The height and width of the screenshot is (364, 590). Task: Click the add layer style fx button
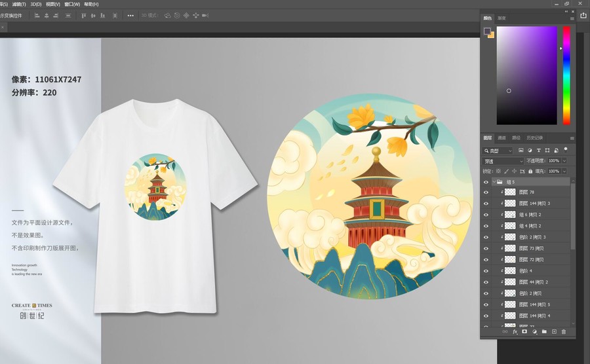[x=515, y=332]
